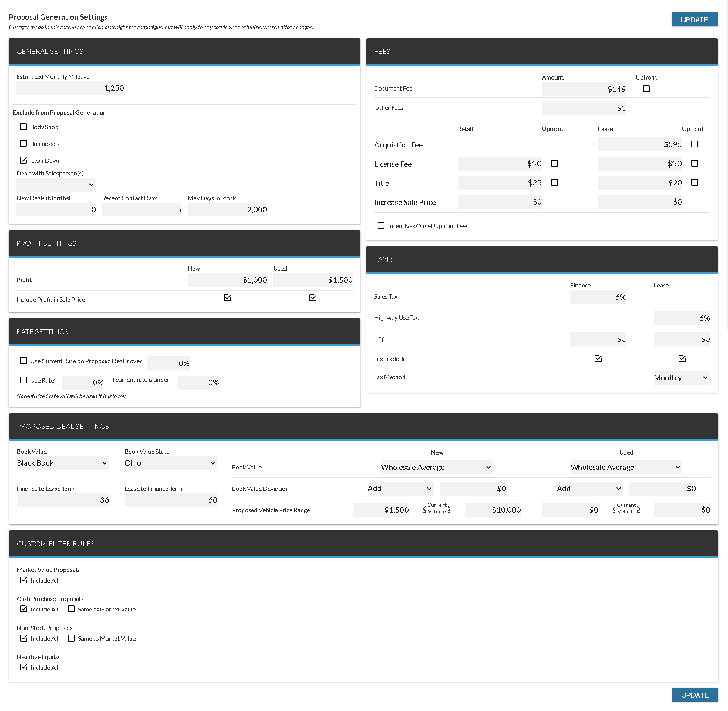This screenshot has width=728, height=711.
Task: Uncheck Market Value Proposals Include All
Action: pos(24,580)
